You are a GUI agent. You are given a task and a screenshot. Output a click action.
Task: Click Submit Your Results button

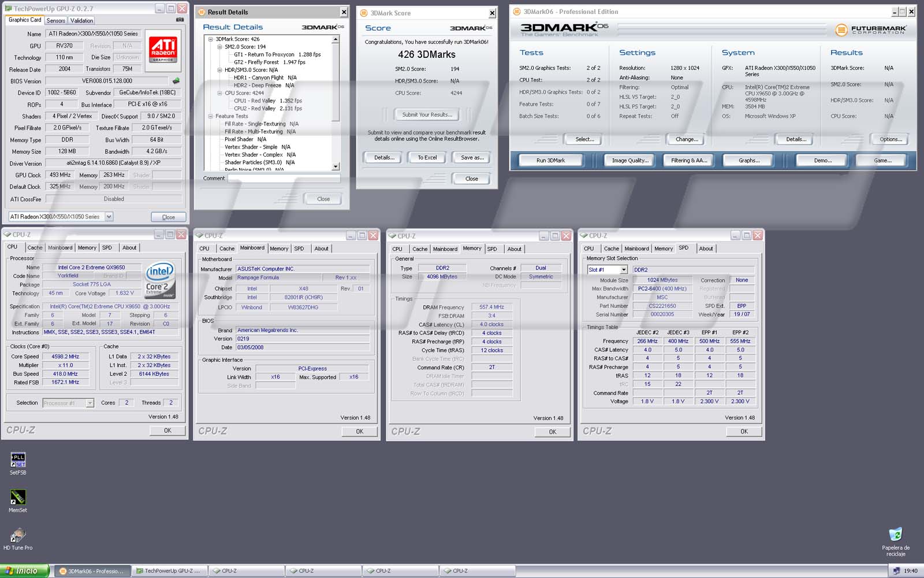coord(427,114)
